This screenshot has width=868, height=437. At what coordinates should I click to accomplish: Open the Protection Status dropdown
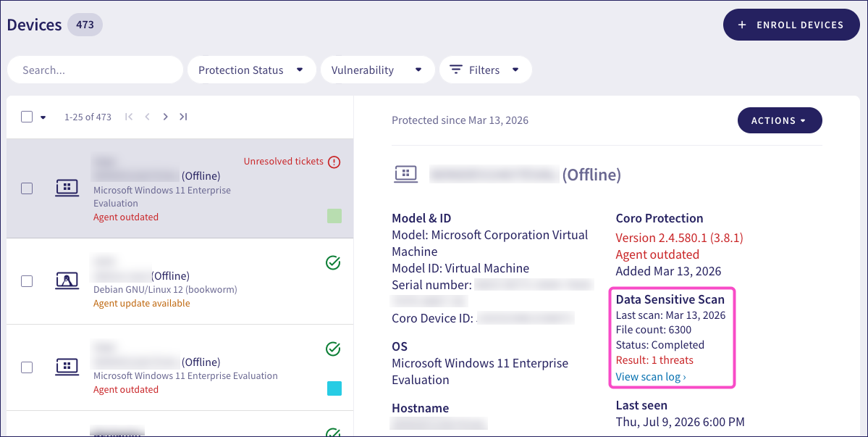coord(251,70)
